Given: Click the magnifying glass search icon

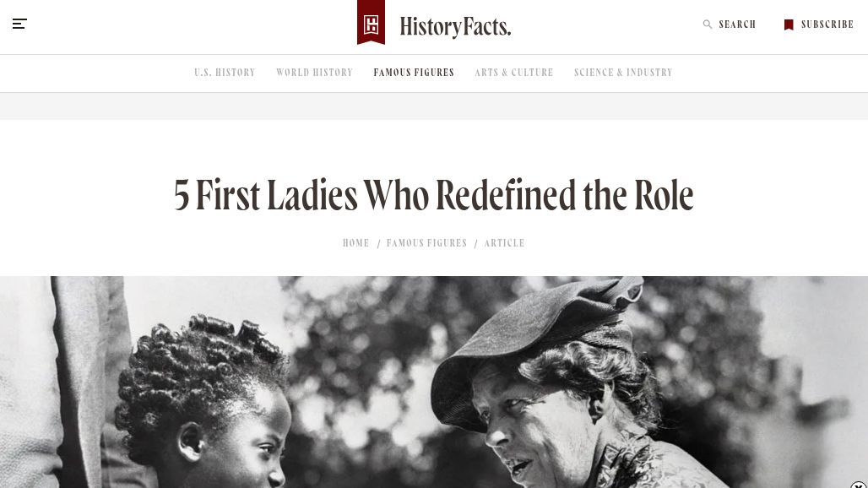Looking at the screenshot, I should [708, 24].
